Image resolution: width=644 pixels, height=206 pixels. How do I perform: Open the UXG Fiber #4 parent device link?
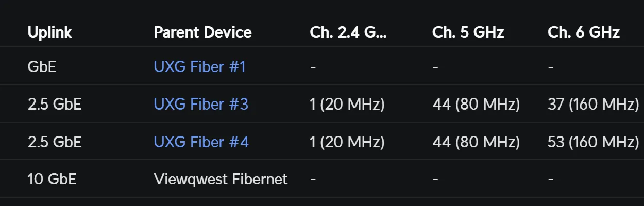tap(201, 142)
